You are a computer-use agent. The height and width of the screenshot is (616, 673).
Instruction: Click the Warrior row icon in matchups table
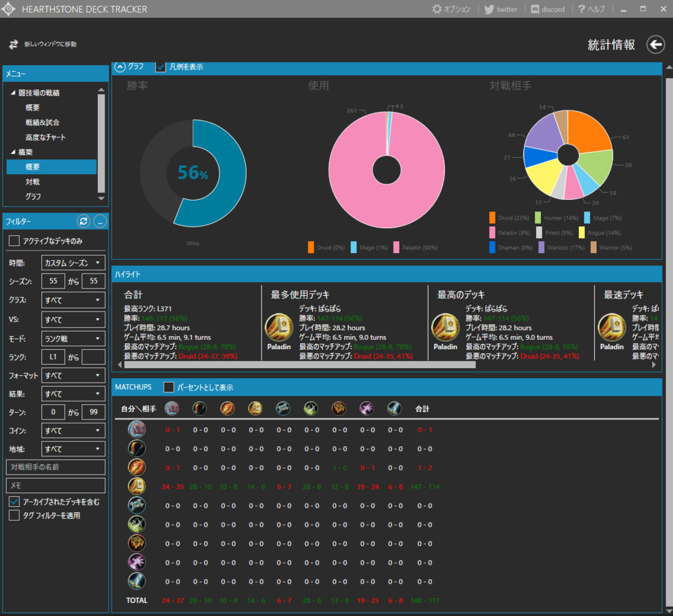coord(137,581)
